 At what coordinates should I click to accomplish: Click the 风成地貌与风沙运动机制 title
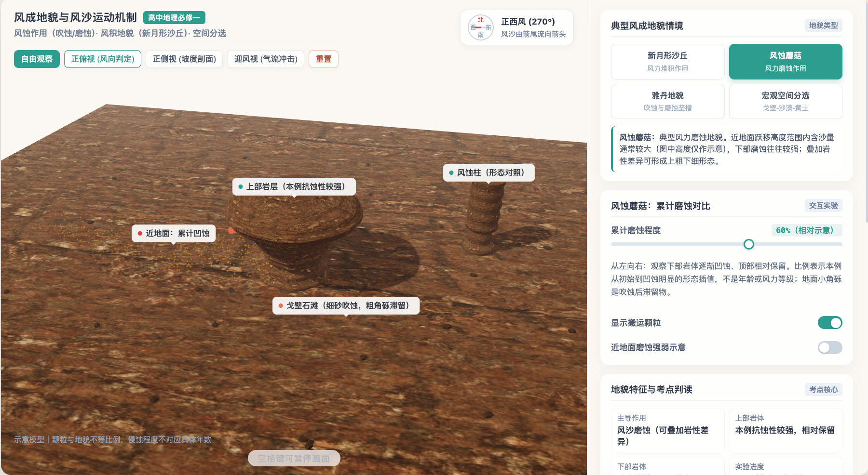click(75, 18)
